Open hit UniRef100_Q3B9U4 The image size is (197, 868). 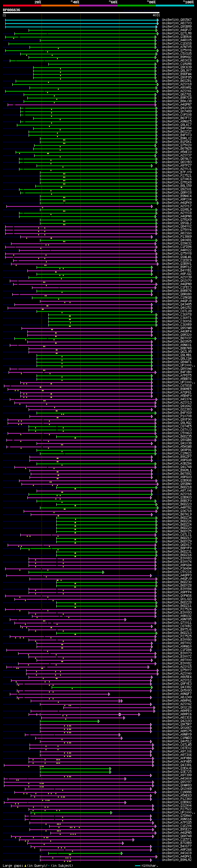(x=177, y=37)
